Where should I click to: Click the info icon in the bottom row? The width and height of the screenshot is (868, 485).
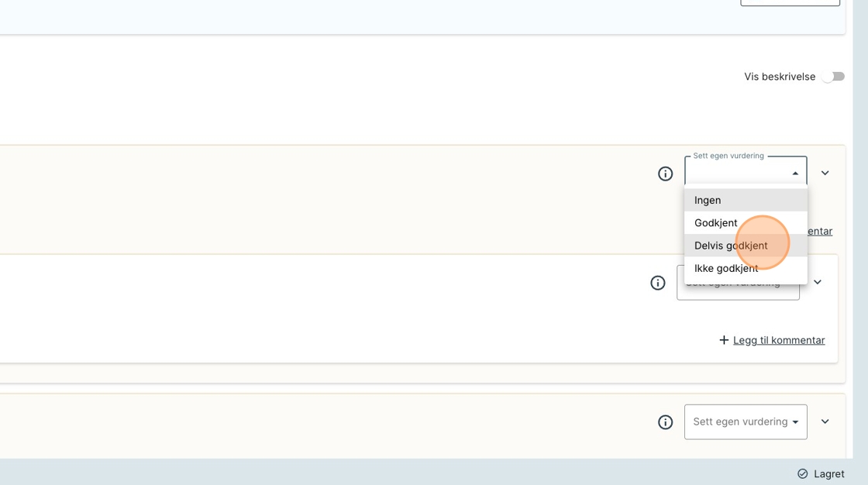(x=665, y=422)
